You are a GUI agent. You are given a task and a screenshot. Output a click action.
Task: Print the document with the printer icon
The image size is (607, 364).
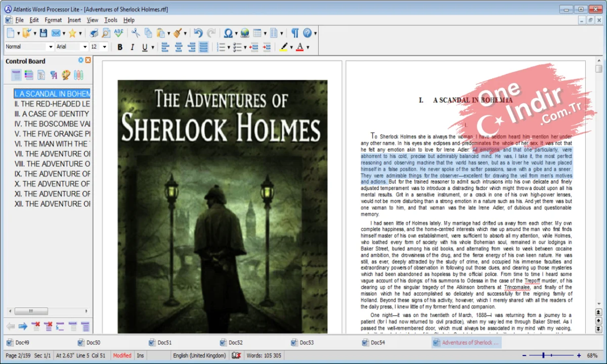pos(94,33)
